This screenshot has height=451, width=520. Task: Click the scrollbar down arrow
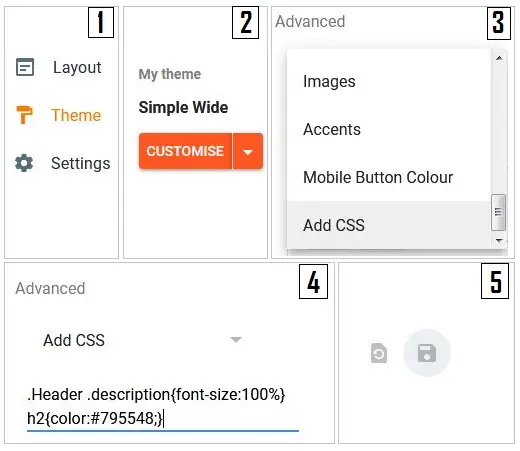pos(499,240)
